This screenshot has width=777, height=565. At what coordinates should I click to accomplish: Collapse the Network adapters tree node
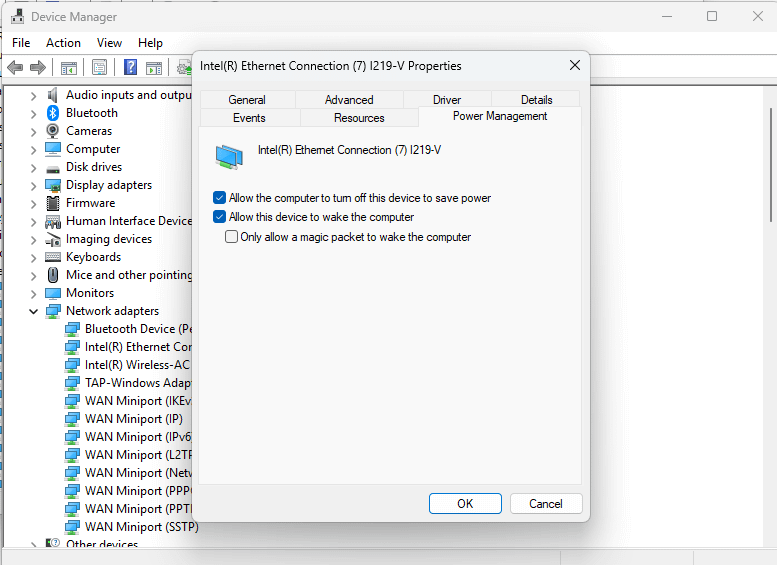[x=33, y=311]
